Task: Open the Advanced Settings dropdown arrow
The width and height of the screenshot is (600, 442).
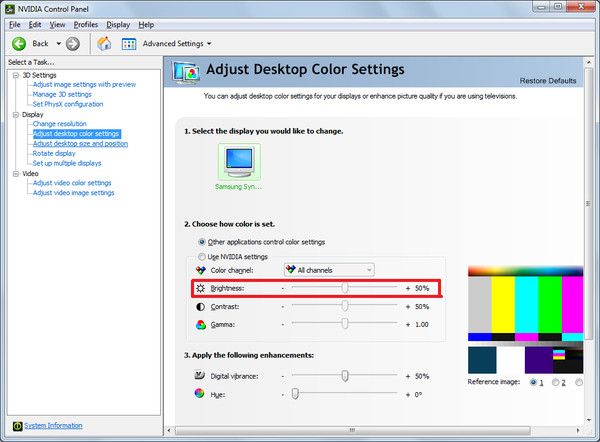Action: pos(209,44)
